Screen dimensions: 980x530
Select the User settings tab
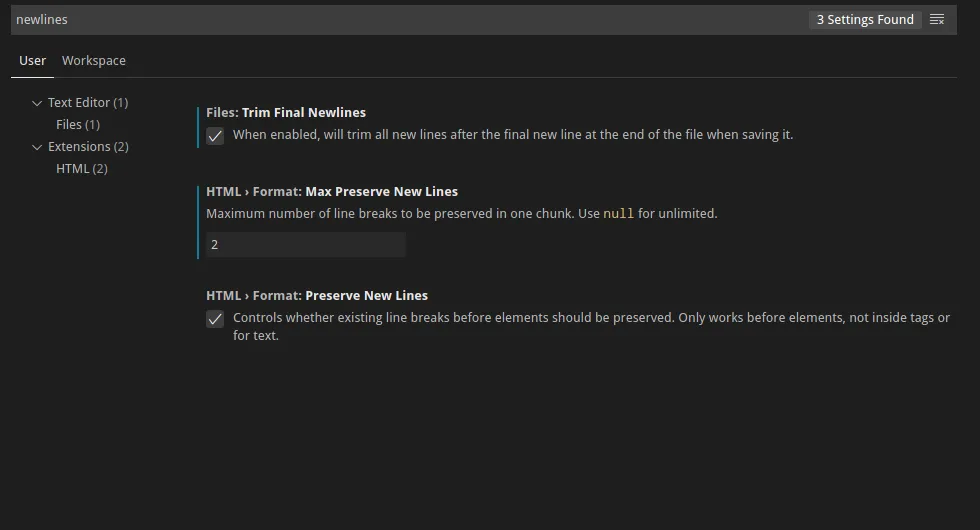click(33, 61)
